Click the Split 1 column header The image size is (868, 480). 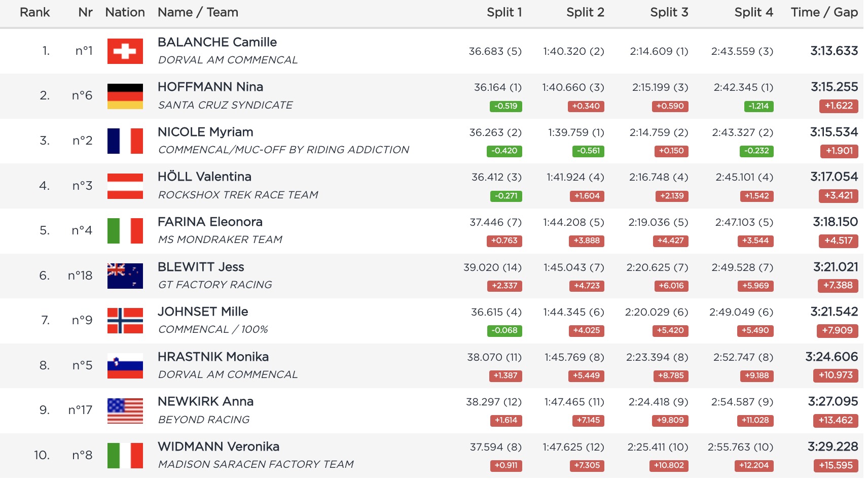(504, 12)
